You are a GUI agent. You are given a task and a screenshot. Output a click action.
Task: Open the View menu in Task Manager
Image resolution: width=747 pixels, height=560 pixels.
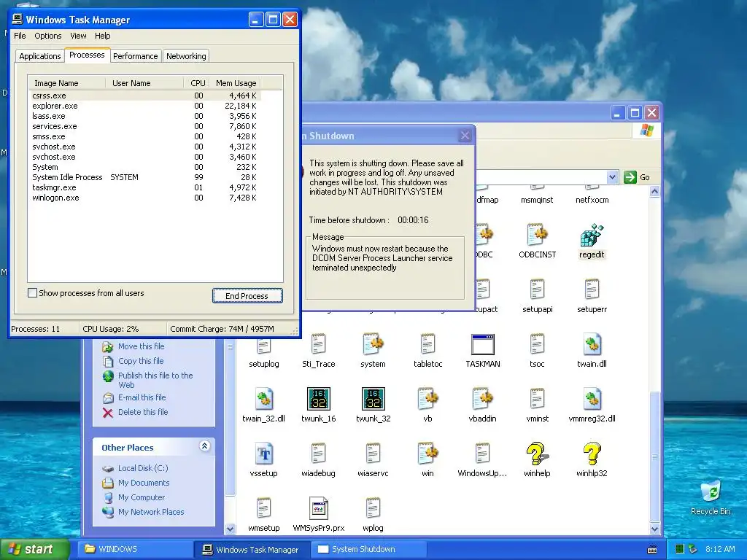(x=78, y=36)
